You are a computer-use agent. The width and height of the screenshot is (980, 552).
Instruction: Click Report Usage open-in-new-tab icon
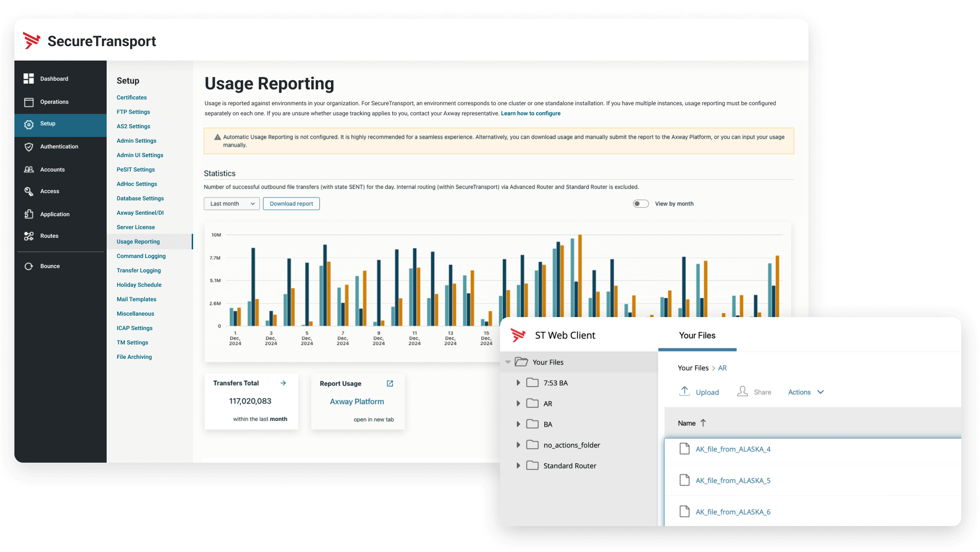[390, 383]
